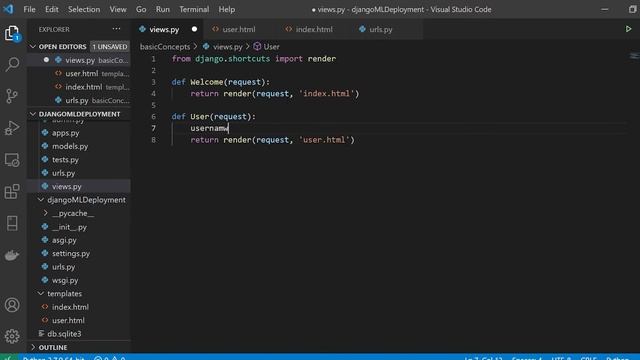Run Python file with play button
Image resolution: width=640 pixels, height=360 pixels.
[x=628, y=29]
